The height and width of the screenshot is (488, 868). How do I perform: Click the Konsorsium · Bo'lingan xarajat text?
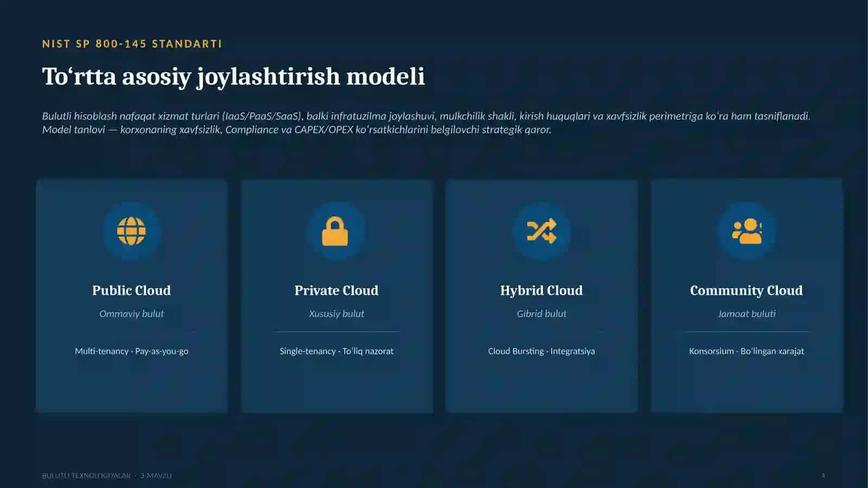(746, 351)
